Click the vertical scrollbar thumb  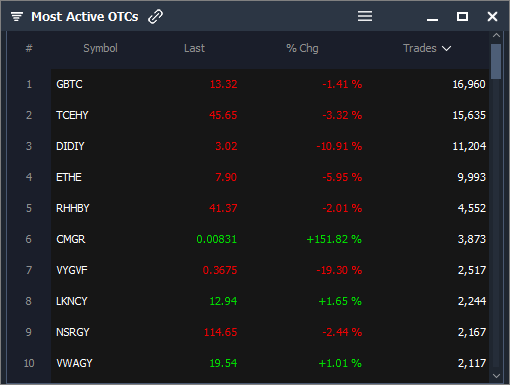pos(496,61)
